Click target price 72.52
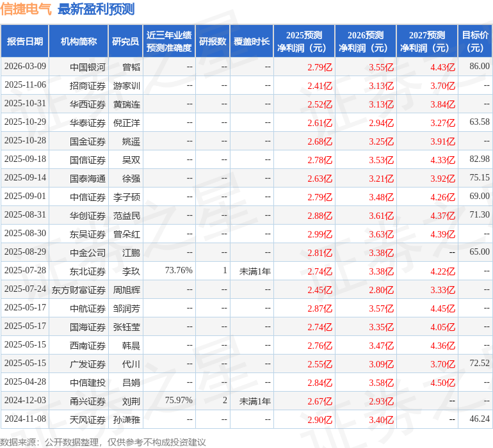Screen dimensions: 493x448 pos(480,363)
